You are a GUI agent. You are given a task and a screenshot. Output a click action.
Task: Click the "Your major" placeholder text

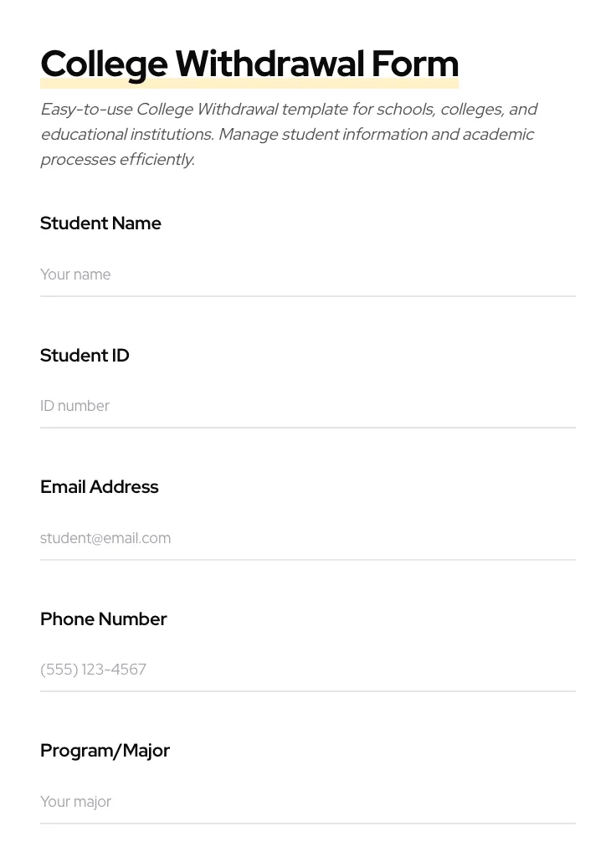(x=75, y=802)
